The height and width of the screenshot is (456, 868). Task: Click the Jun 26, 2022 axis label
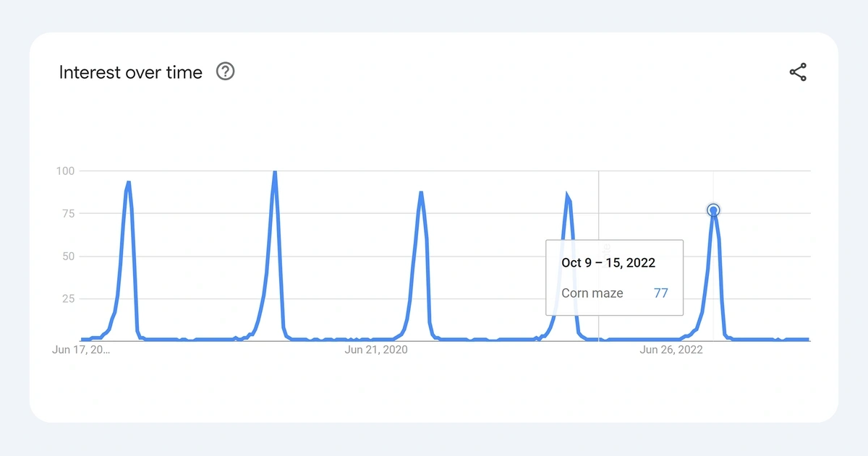[671, 350]
